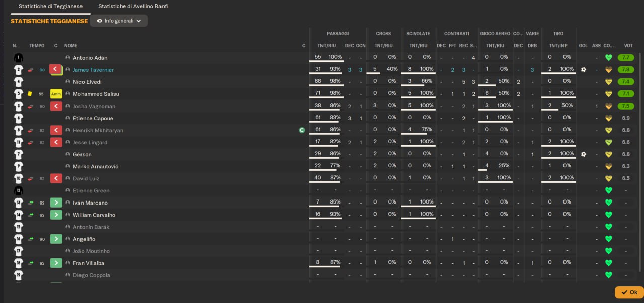Viewport: 644px width, 303px height.
Task: Click James Tavernier's 7.8 rating badge
Action: coord(626,70)
